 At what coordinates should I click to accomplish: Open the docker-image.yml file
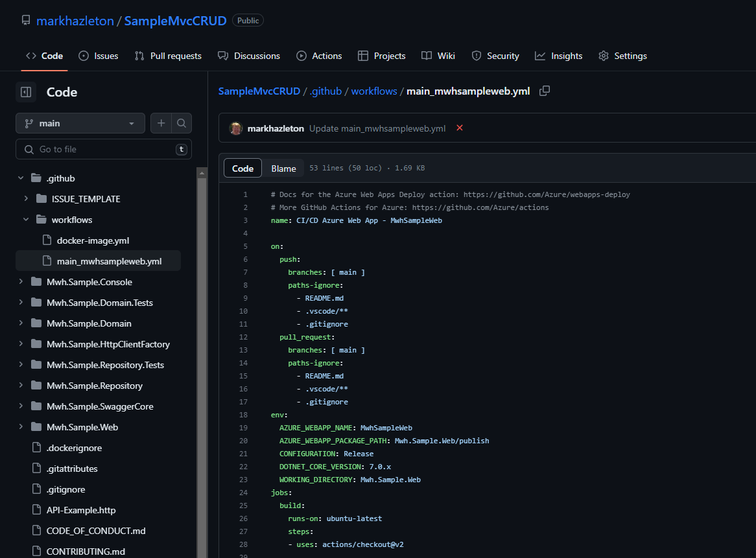coord(93,240)
